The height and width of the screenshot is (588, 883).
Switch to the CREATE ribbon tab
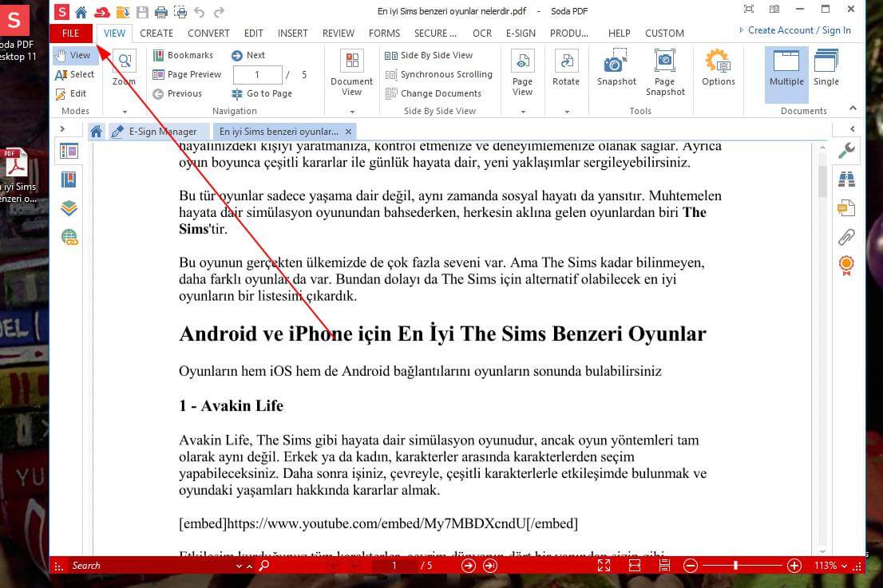pyautogui.click(x=156, y=34)
